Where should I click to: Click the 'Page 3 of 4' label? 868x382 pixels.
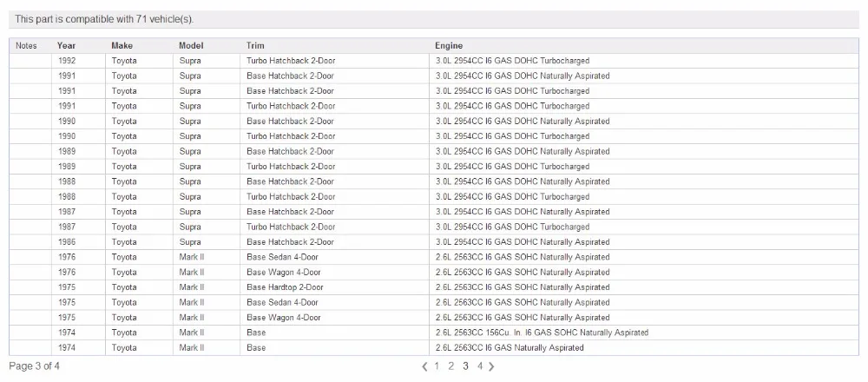[x=35, y=366]
